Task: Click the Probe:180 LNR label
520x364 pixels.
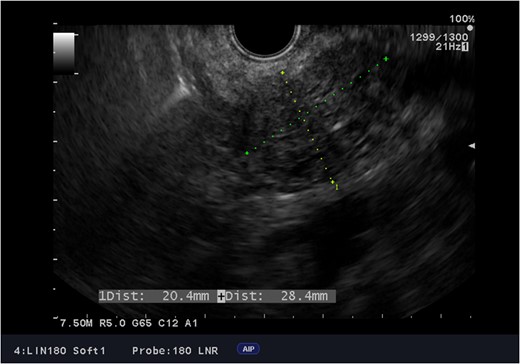Action: coord(175,351)
